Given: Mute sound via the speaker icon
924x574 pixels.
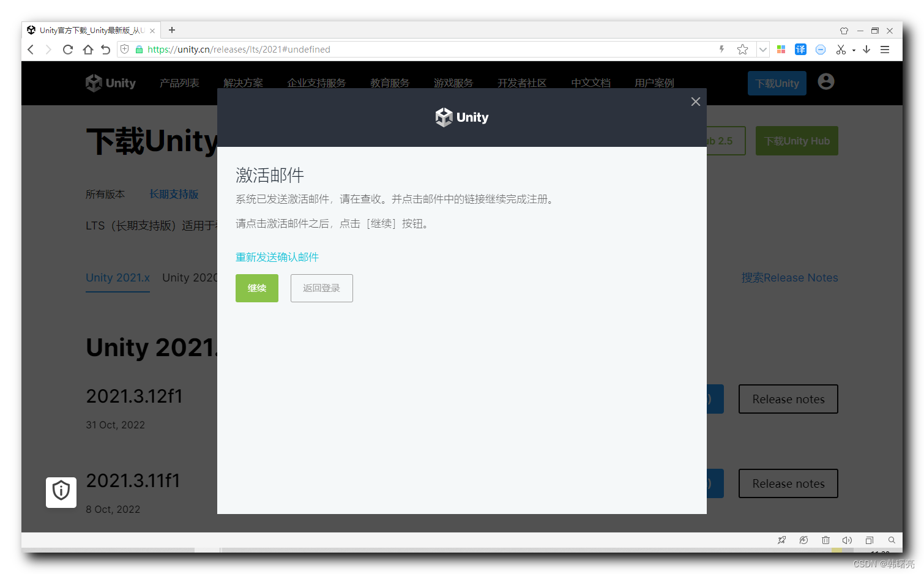Looking at the screenshot, I should tap(847, 540).
